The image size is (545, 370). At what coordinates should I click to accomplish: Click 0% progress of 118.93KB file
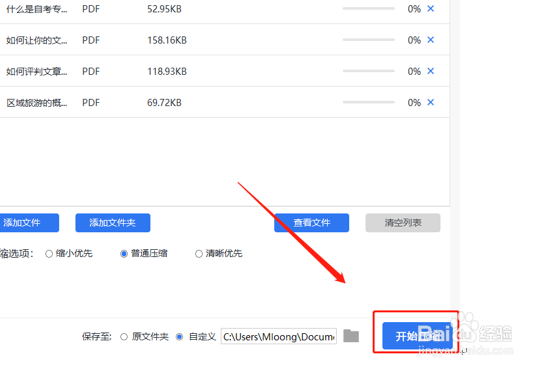click(414, 72)
